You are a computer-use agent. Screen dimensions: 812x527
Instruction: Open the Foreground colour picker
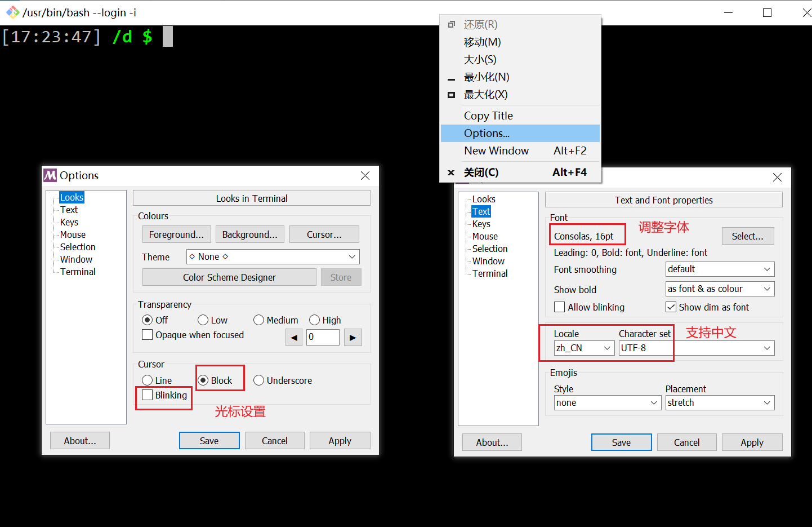176,234
